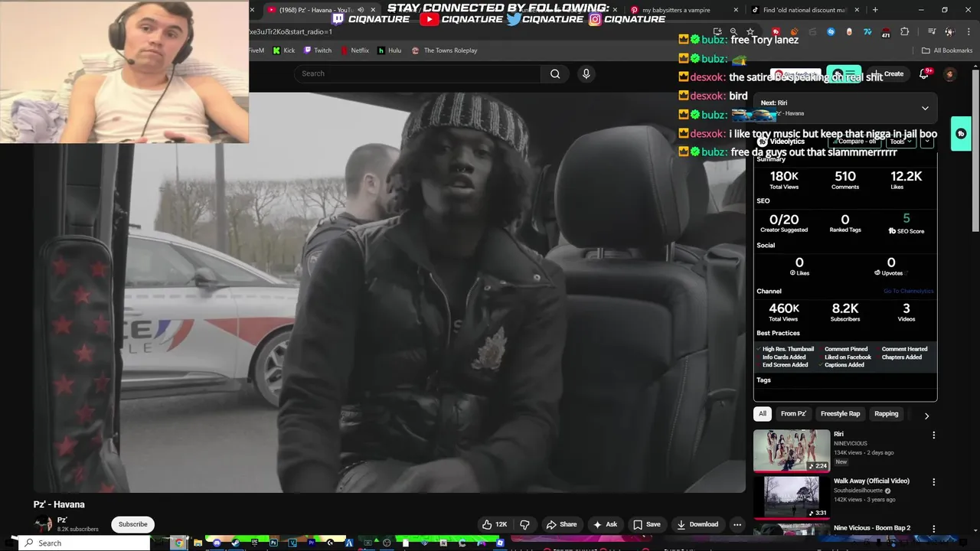Close the Pz' - Havana YouTube tab
The width and height of the screenshot is (980, 551).
coord(373,10)
